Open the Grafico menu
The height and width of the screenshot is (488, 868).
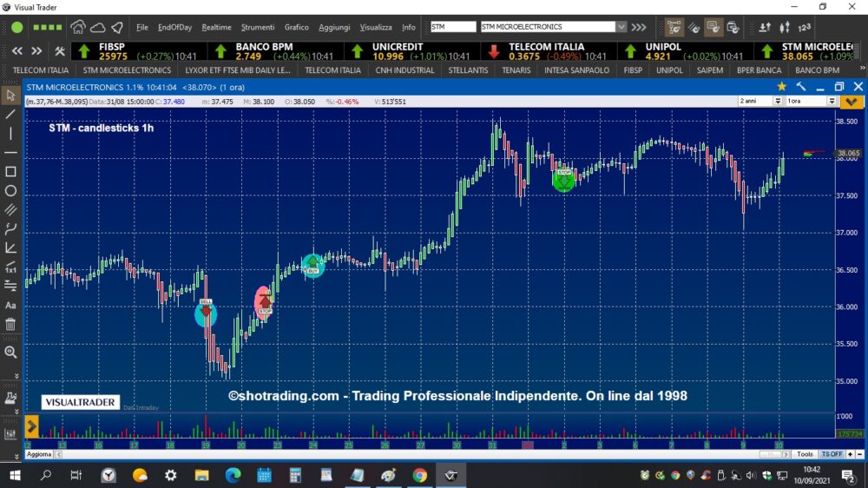pos(297,27)
